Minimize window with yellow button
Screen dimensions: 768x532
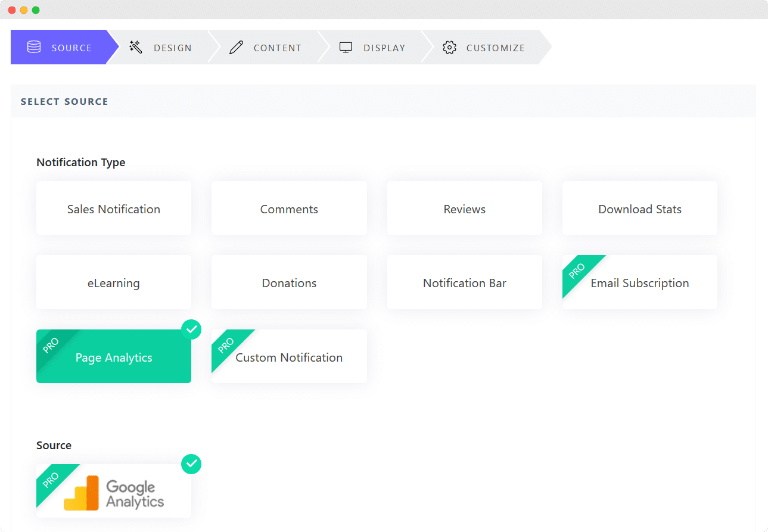[x=24, y=10]
